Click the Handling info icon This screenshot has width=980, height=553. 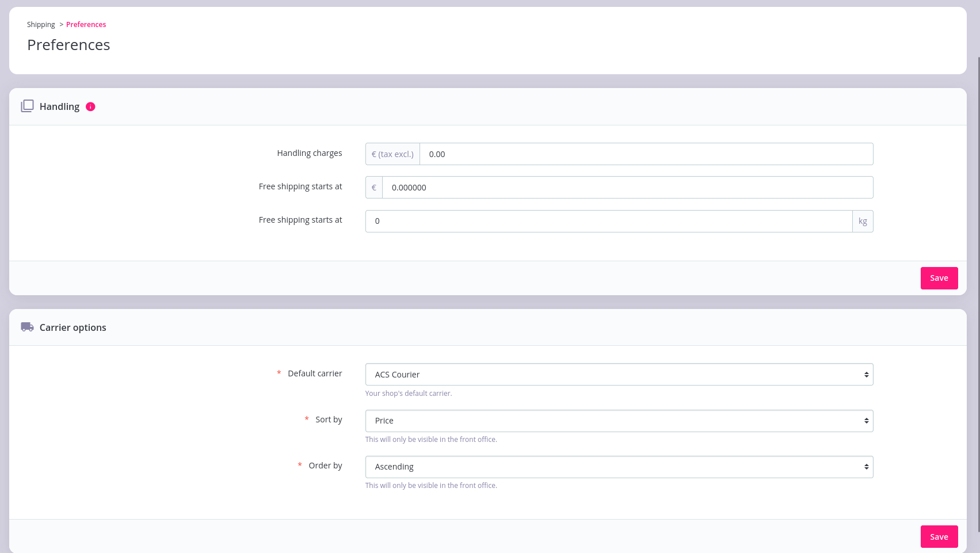pos(90,106)
